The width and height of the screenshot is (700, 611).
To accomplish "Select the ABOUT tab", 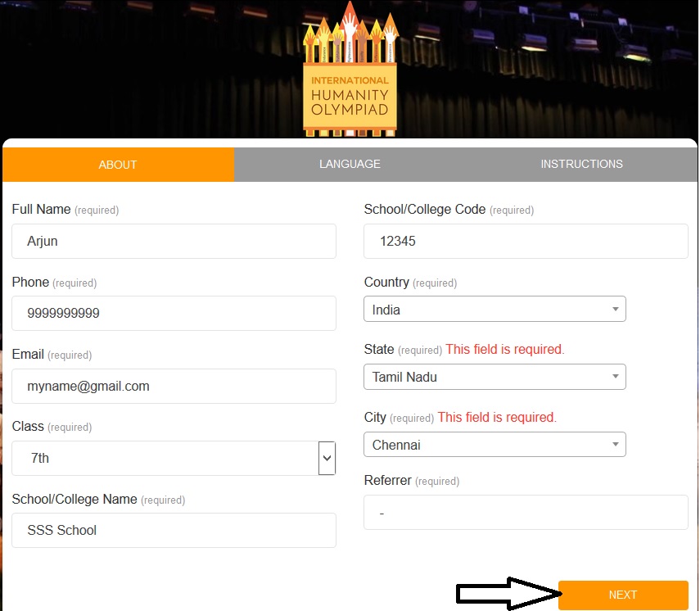I will [x=118, y=165].
